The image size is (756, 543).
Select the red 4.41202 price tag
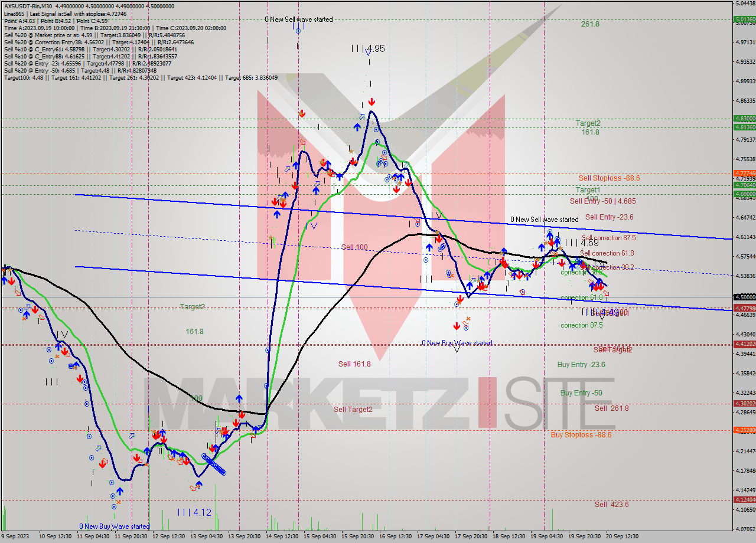[744, 344]
